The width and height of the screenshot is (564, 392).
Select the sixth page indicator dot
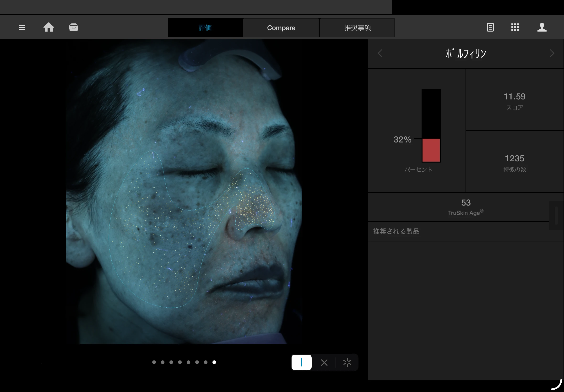(x=197, y=362)
